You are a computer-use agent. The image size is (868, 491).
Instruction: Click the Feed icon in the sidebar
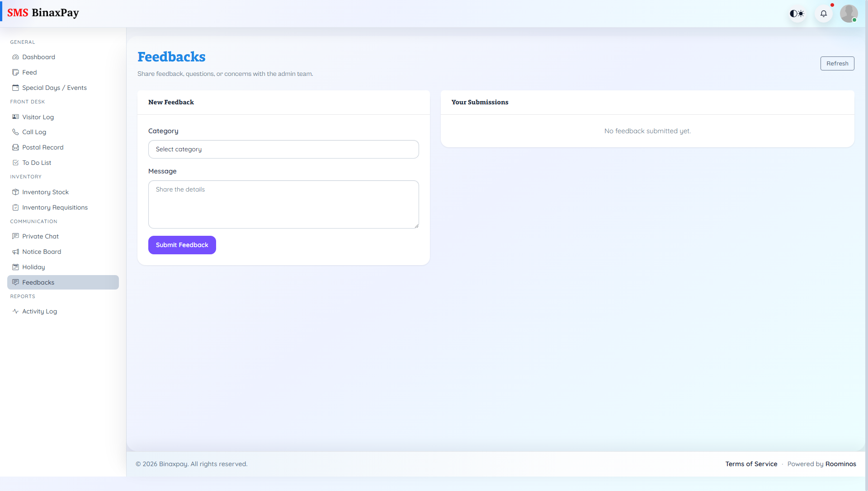(15, 72)
